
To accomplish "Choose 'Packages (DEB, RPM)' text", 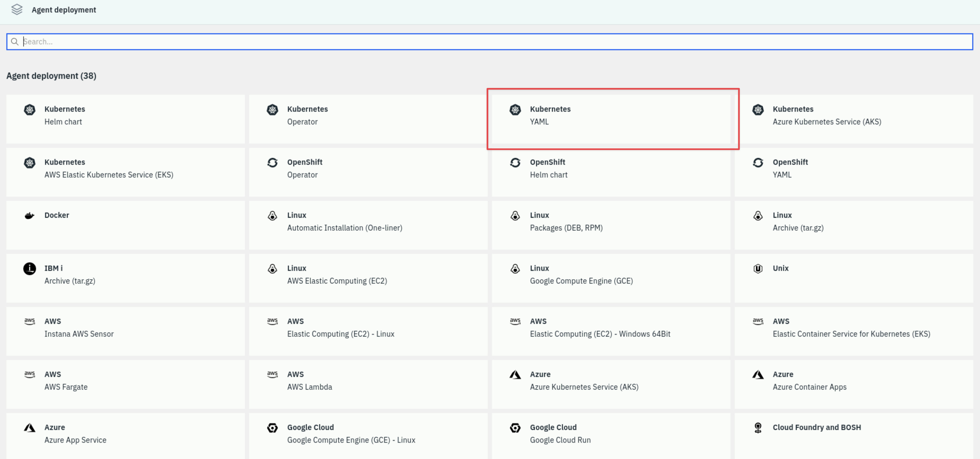I will coord(566,228).
